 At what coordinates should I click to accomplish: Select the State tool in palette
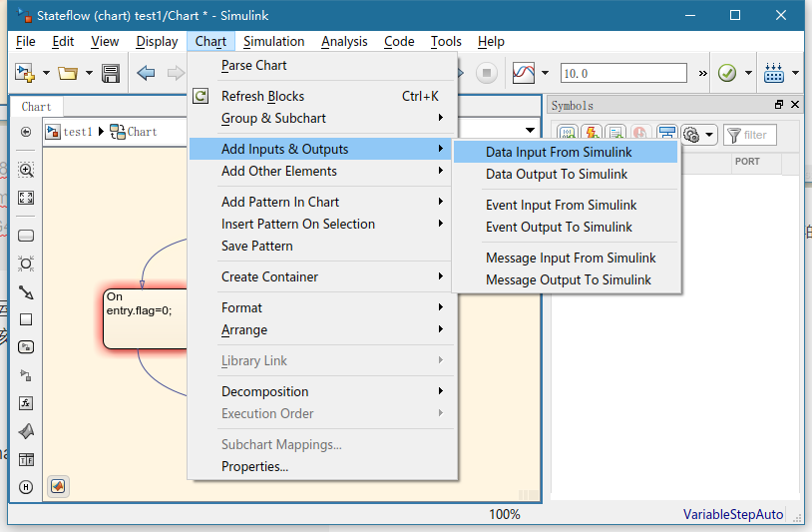point(26,236)
